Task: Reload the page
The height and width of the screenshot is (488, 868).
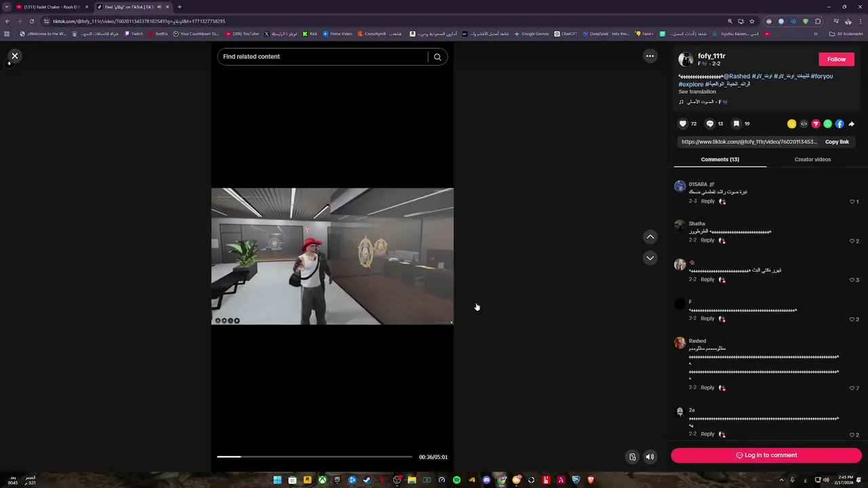Action: click(31, 21)
